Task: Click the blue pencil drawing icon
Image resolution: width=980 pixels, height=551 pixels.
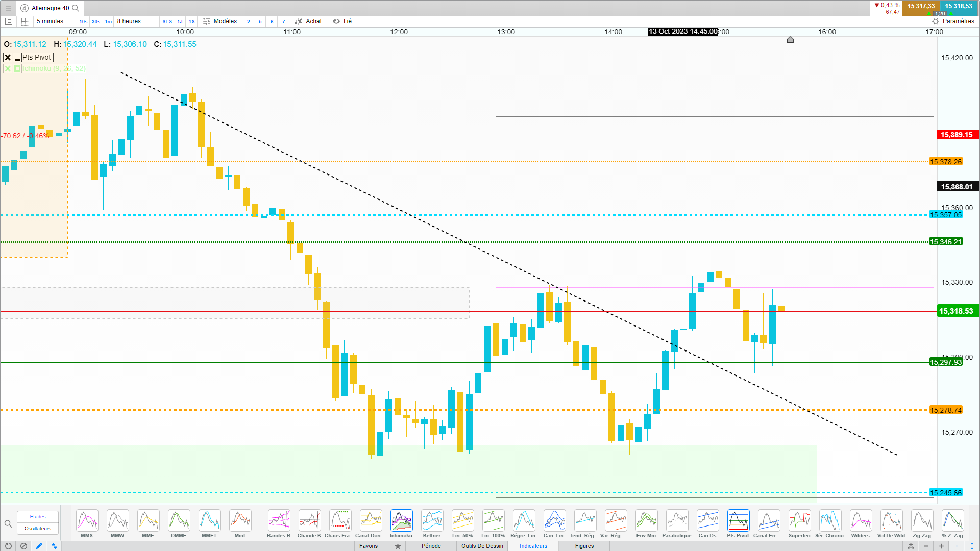Action: pos(39,546)
